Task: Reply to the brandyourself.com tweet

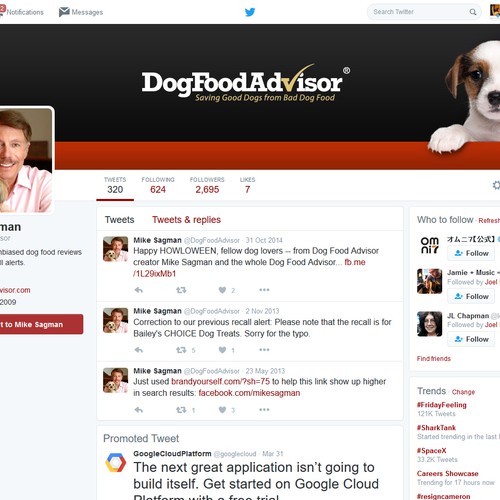Action: point(139,410)
